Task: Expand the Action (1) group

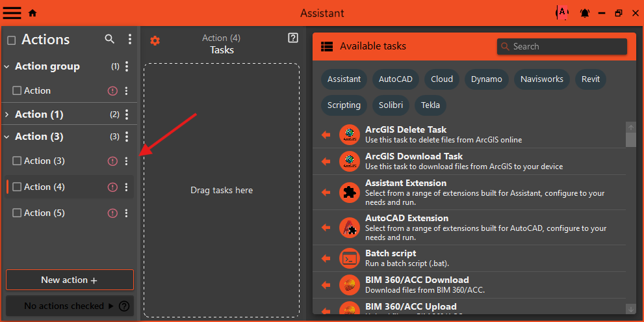Action: (x=7, y=114)
